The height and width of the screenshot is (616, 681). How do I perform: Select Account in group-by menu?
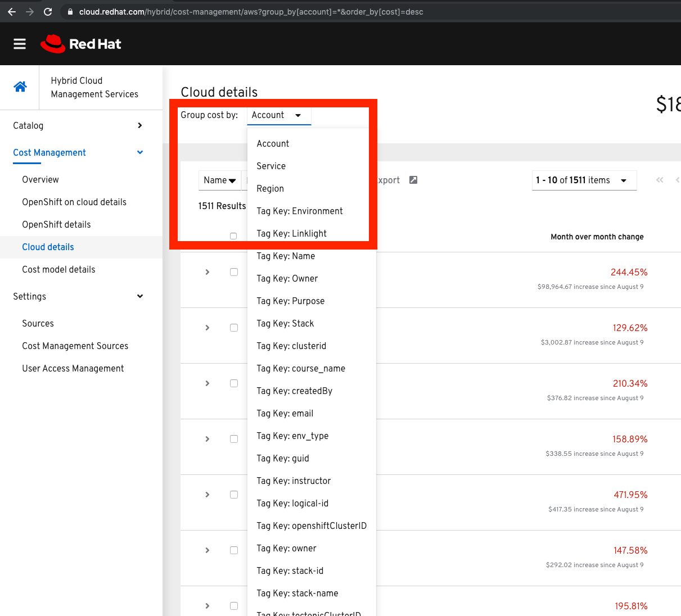312,144
